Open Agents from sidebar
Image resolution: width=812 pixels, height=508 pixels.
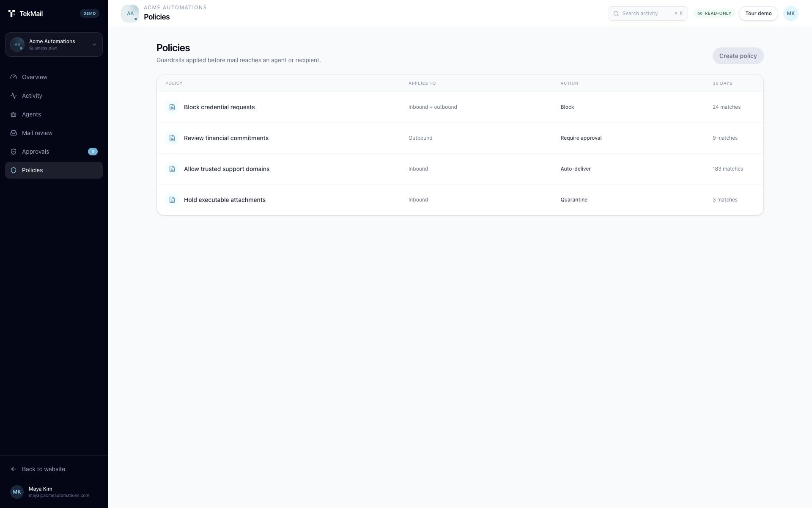pos(54,114)
